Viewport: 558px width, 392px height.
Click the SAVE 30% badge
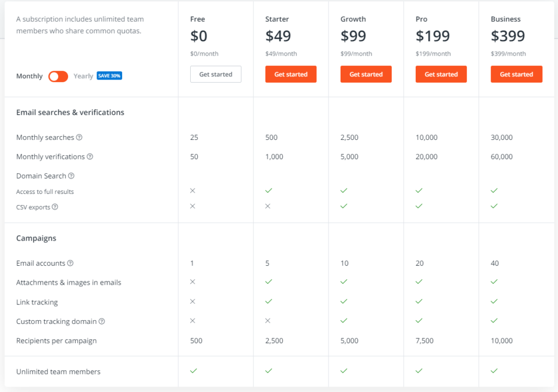coord(109,76)
